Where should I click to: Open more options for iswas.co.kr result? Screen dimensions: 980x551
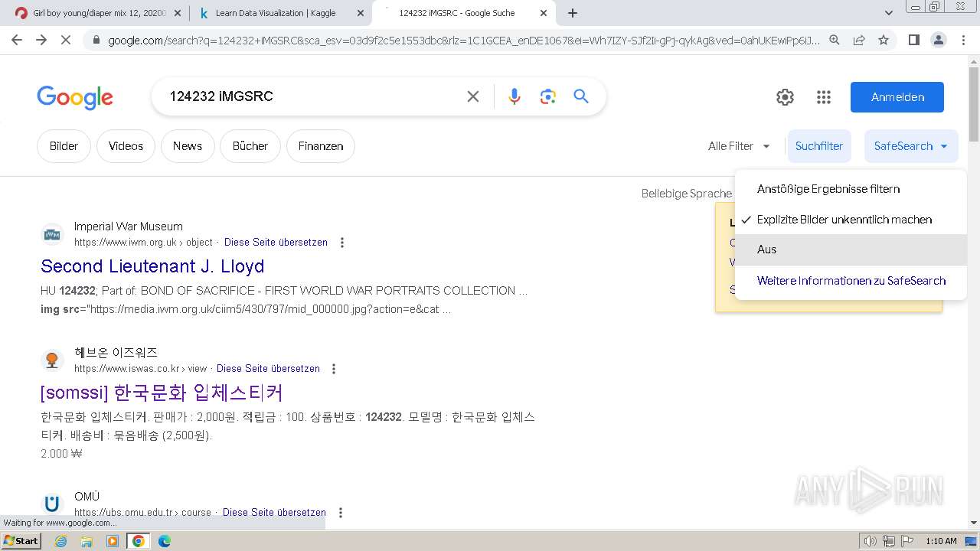coord(334,369)
